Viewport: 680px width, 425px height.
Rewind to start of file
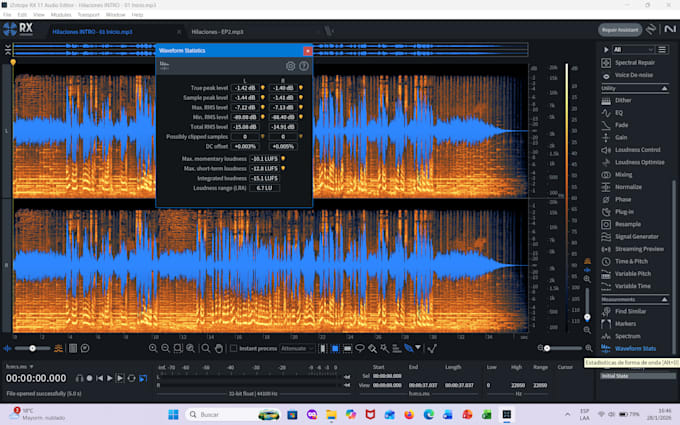coord(99,378)
